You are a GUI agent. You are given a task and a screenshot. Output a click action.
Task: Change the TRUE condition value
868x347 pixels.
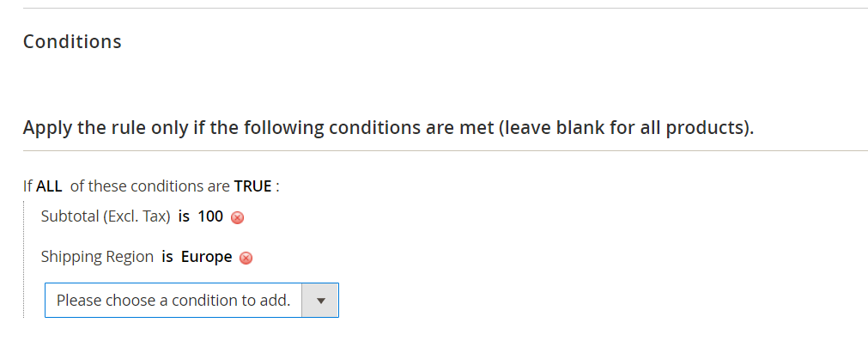[x=253, y=186]
